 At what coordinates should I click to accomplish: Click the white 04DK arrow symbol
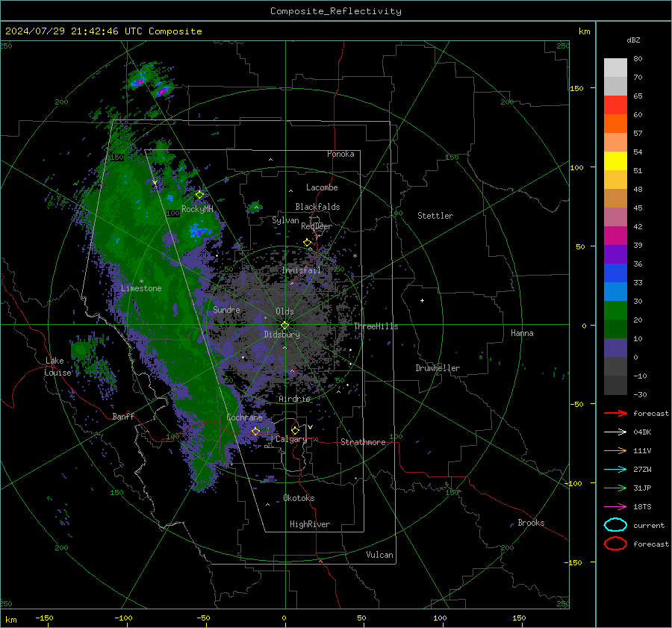pos(615,432)
